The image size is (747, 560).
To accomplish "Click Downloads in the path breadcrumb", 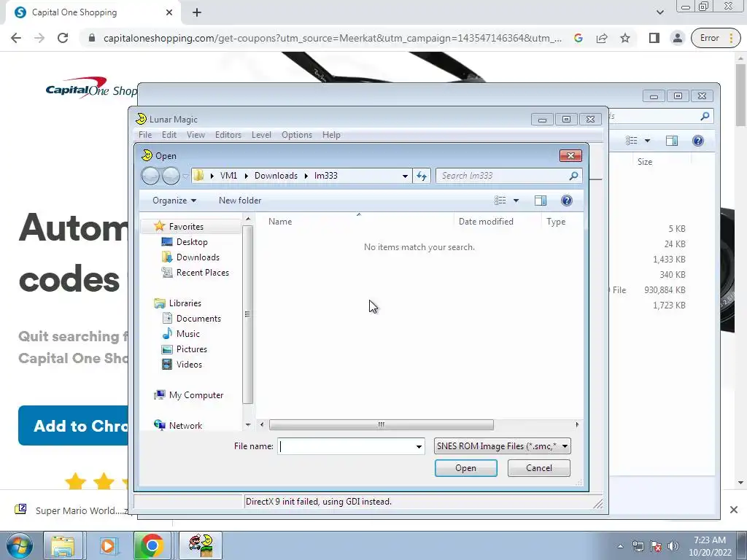I will point(276,176).
